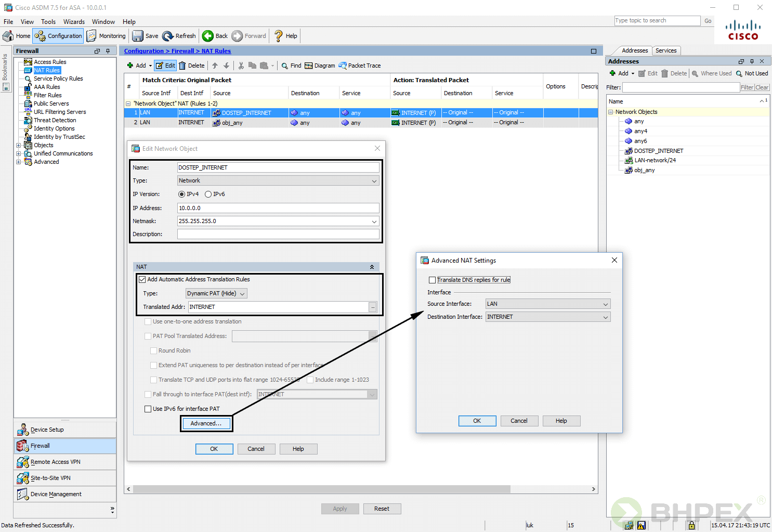Screen dimensions: 772x532
Task: Click the Name field DOSTEP_INTERNET
Action: 278,167
